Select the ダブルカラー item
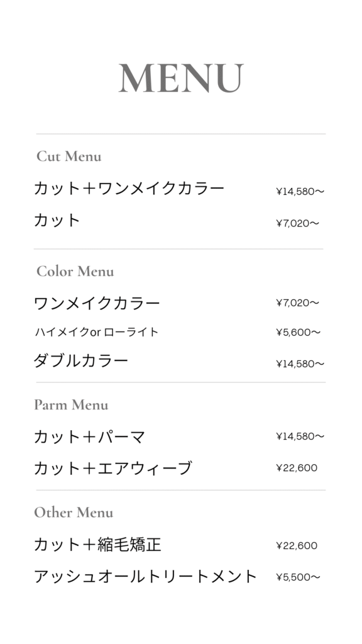 (81, 360)
